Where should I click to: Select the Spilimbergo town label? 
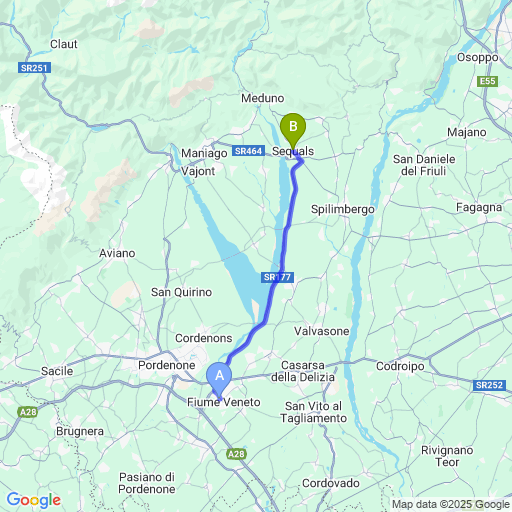coord(343,210)
